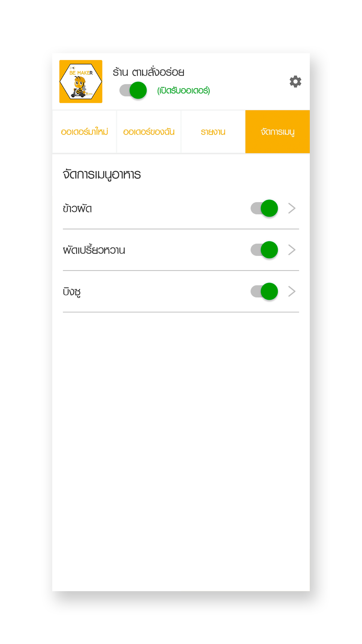The image size is (362, 644).
Task: Select the ผัดเปรี้ยวหวาน menu row label
Action: [x=94, y=250]
